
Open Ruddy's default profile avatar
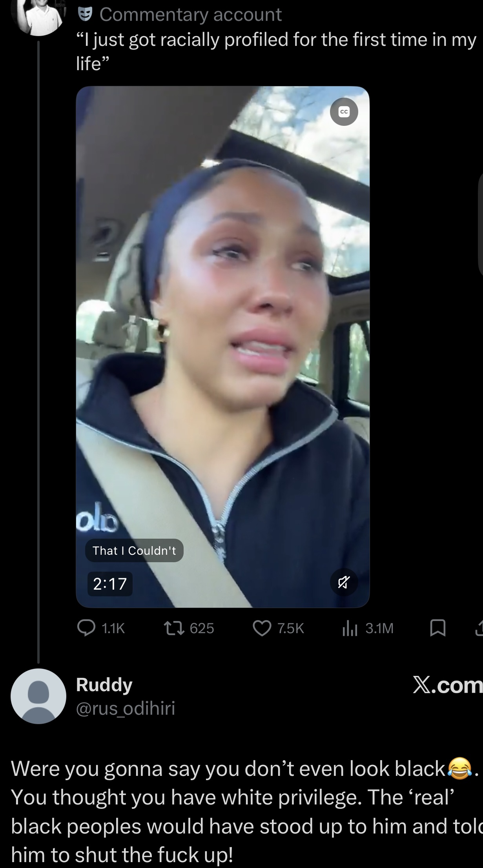click(x=38, y=696)
